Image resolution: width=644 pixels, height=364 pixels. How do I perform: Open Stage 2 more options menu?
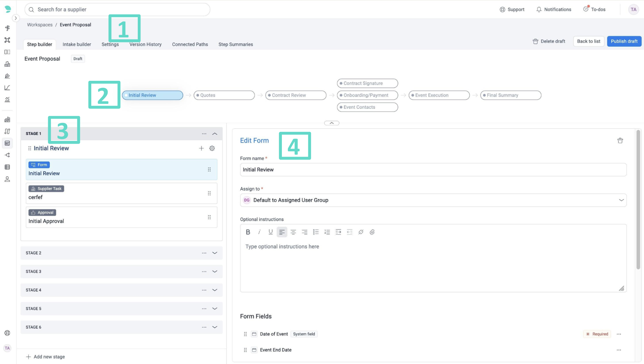(204, 253)
